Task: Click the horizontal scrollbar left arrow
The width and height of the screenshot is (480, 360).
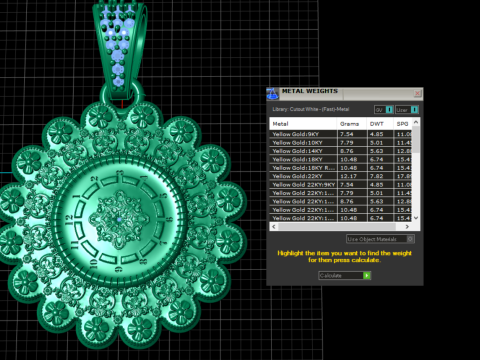Action: pos(274,227)
